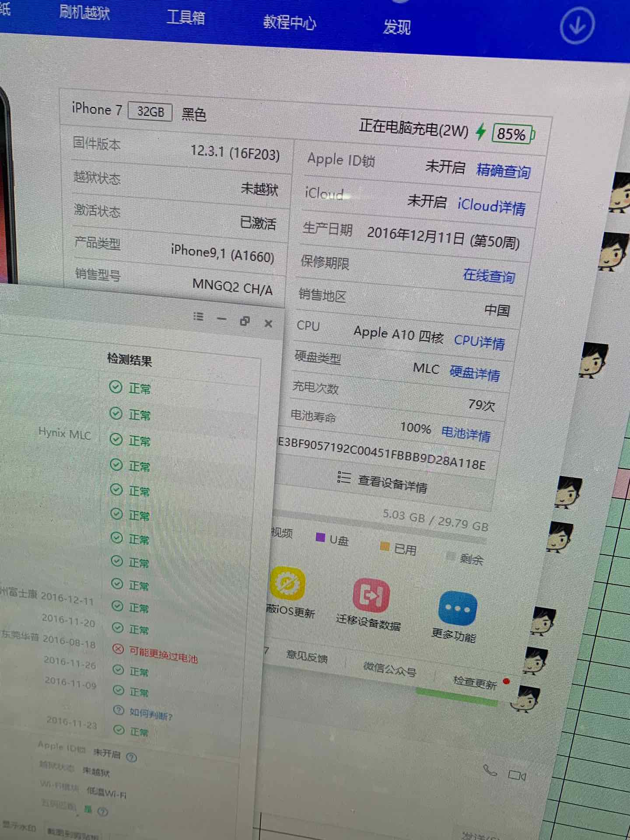Click the 东莞华普 2016-08-18 entry
Image resolution: width=630 pixels, height=840 pixels.
(48, 639)
